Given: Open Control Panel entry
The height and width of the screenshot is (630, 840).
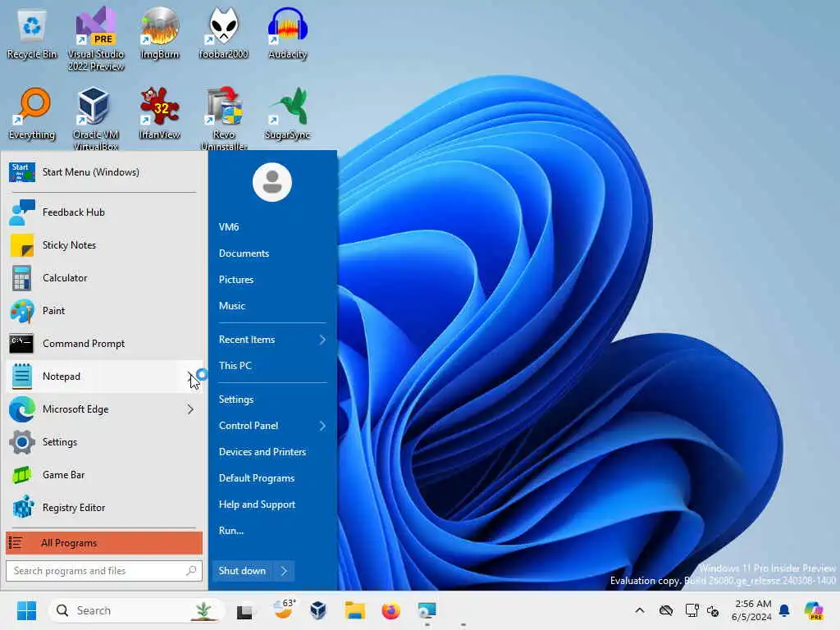Looking at the screenshot, I should point(272,426).
